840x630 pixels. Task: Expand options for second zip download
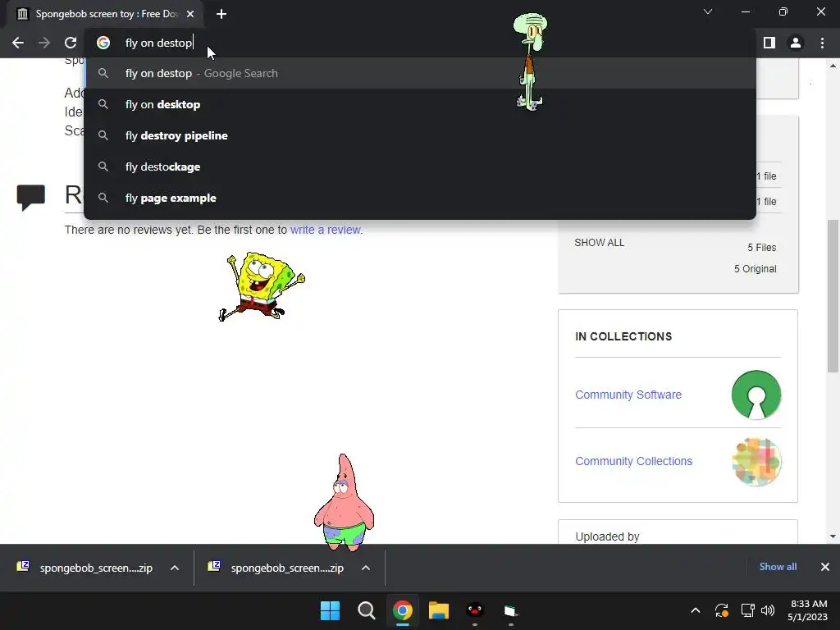[366, 568]
